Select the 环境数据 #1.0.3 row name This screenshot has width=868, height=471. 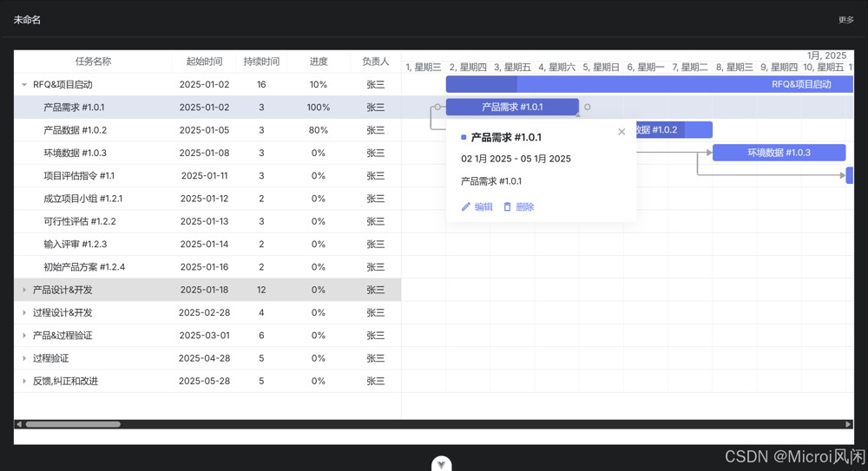pyautogui.click(x=75, y=153)
